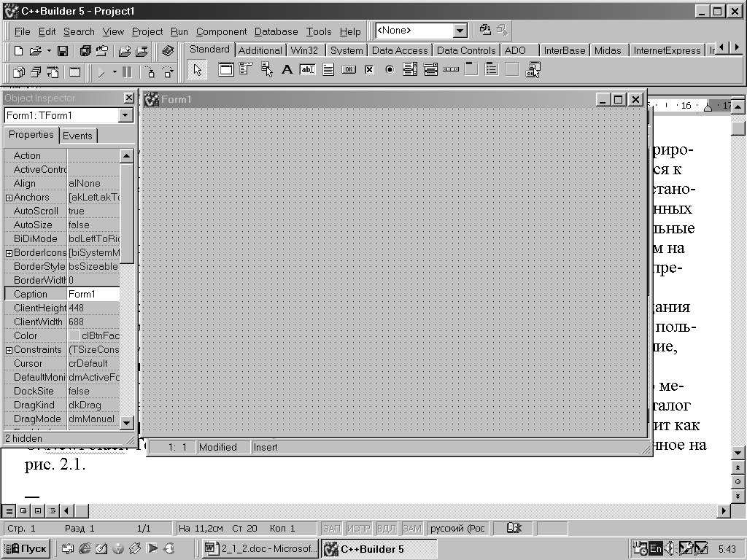
Task: Pick the Memo component icon
Action: point(328,70)
